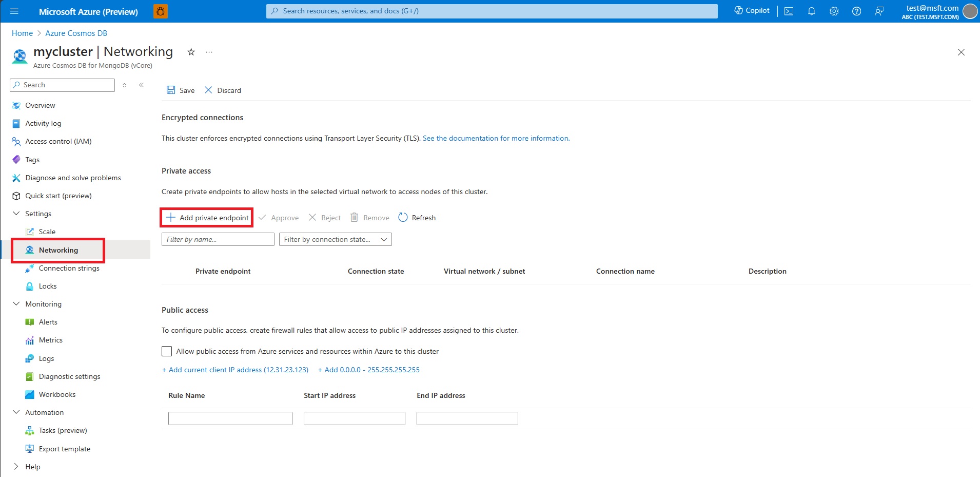Collapse the Monitoring section
The width and height of the screenshot is (980, 477).
coord(16,303)
